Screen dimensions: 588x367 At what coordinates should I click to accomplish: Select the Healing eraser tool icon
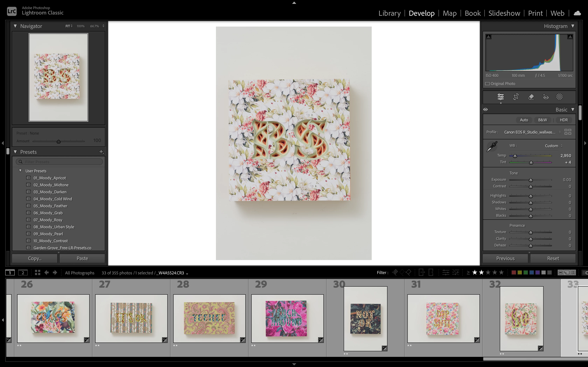(x=531, y=97)
